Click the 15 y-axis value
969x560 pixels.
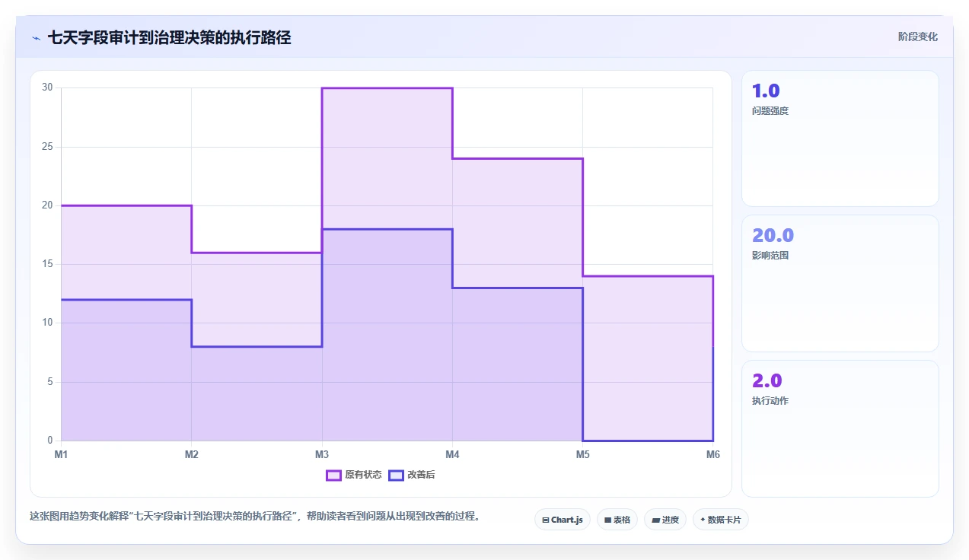tap(47, 264)
